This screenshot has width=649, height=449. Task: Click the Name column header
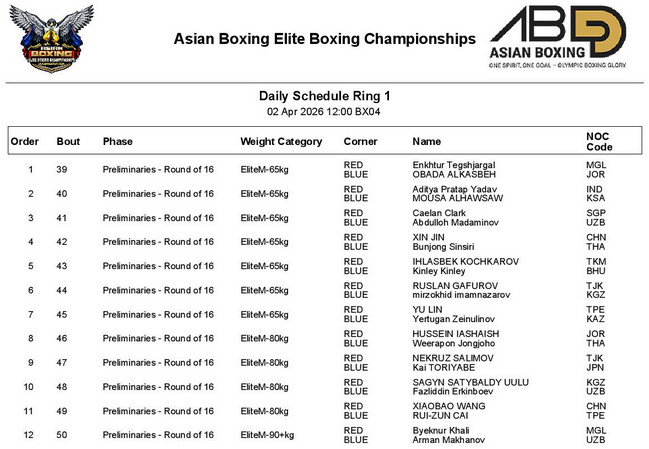[x=426, y=142]
